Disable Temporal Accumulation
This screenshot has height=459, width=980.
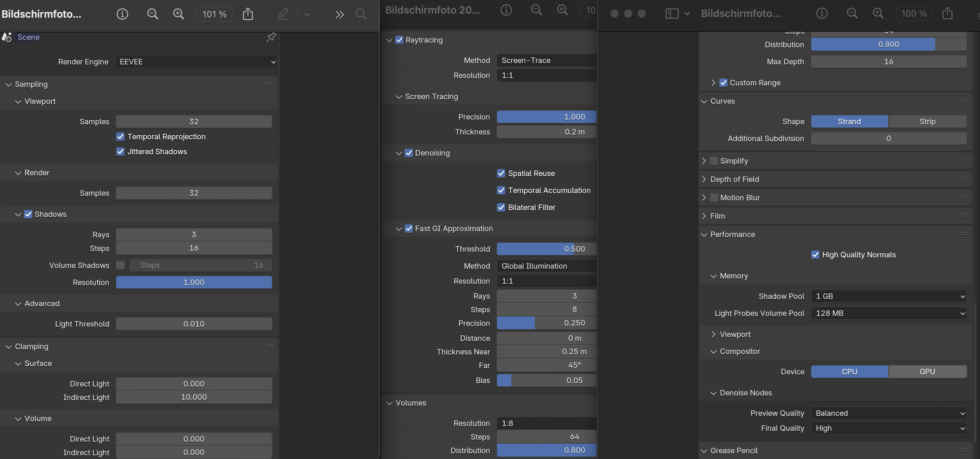(x=501, y=190)
